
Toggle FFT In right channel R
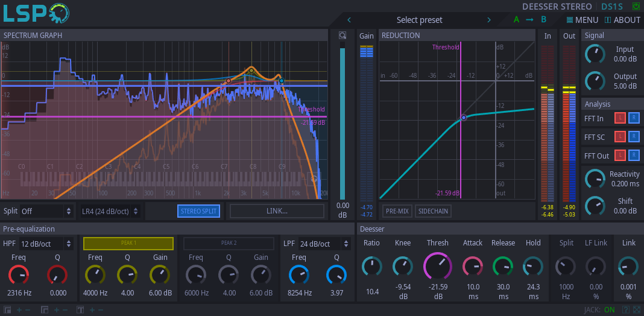click(x=634, y=118)
